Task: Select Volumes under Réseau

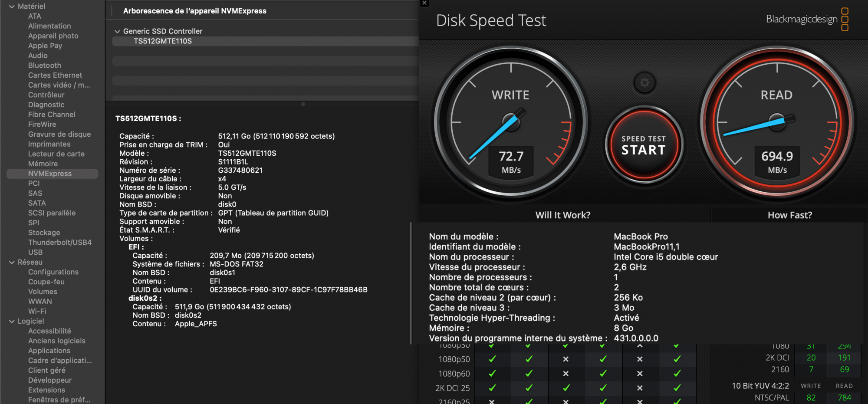Action: point(43,292)
